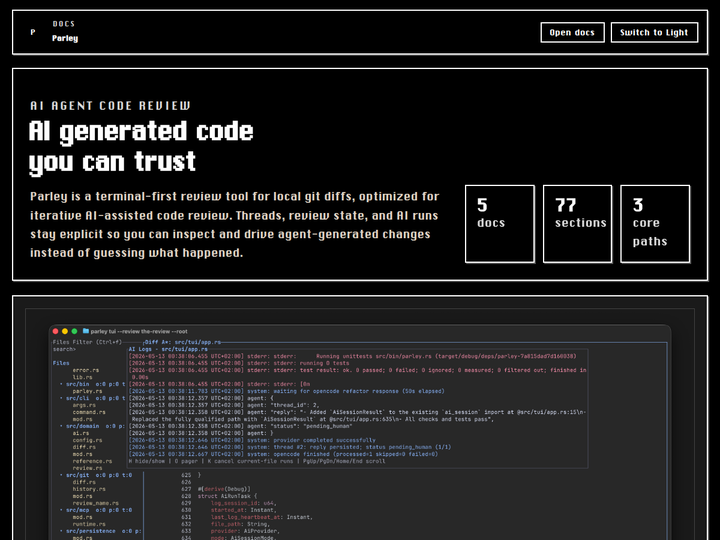720x540 pixels.
Task: Expand the src/domain folder row
Action: coord(92,426)
